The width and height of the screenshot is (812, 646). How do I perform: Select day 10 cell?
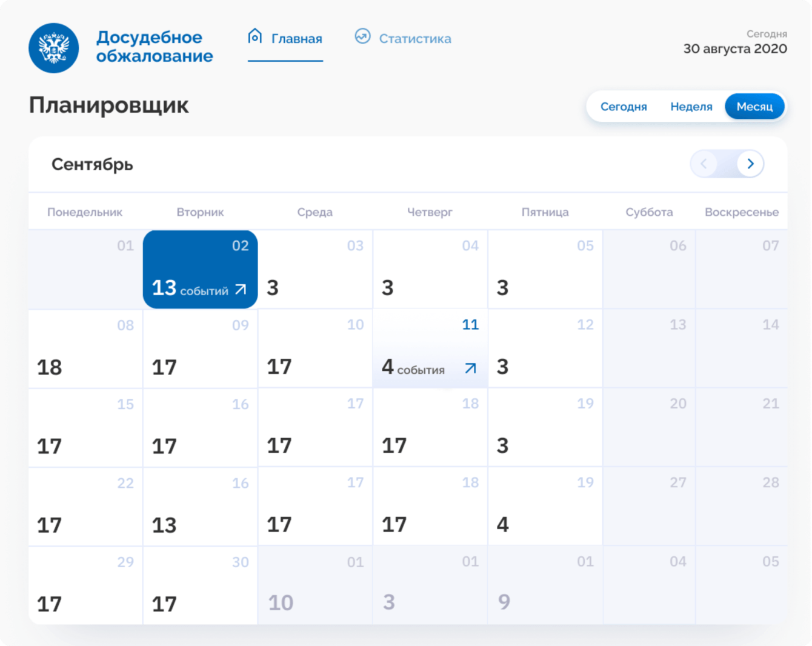pyautogui.click(x=315, y=348)
